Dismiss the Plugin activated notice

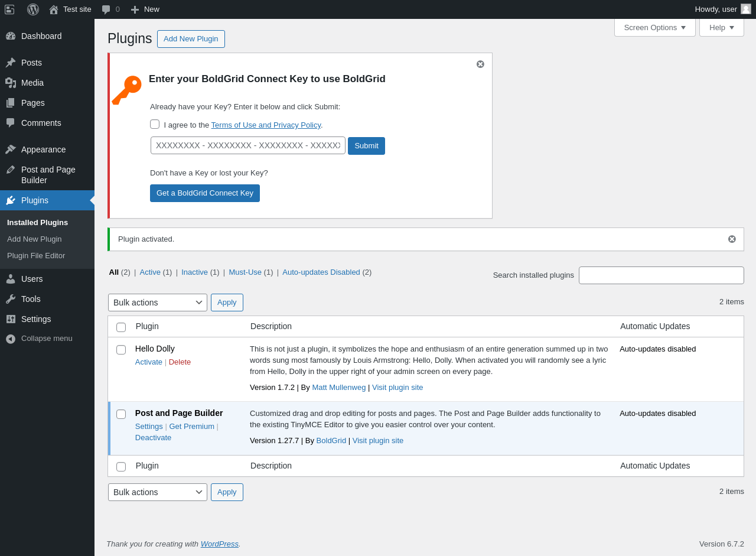click(x=732, y=239)
